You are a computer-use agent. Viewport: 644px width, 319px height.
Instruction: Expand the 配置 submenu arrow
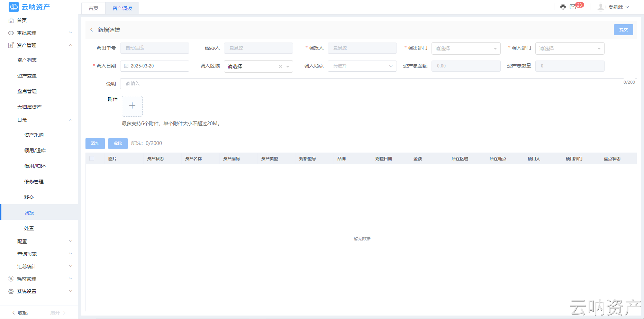click(71, 241)
